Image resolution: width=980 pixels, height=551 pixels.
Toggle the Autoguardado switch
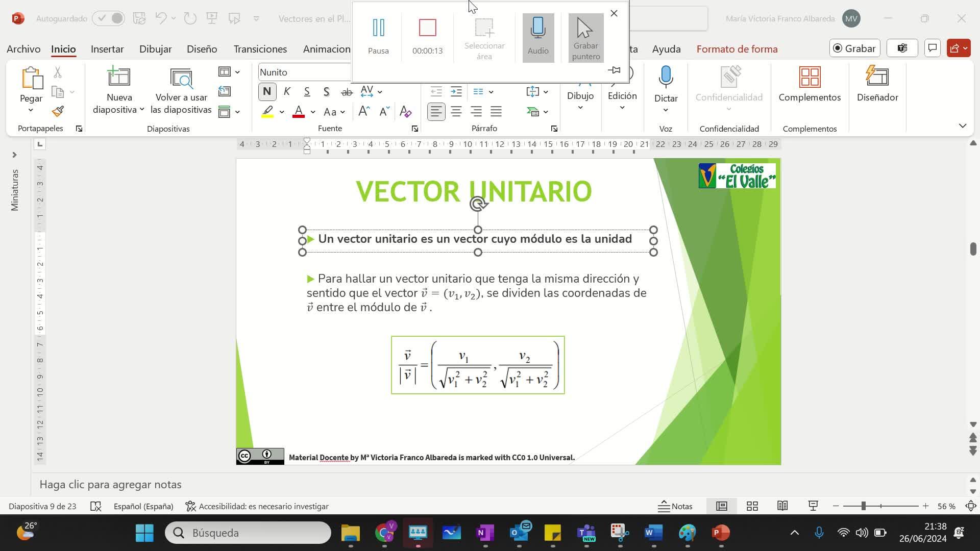click(x=109, y=18)
